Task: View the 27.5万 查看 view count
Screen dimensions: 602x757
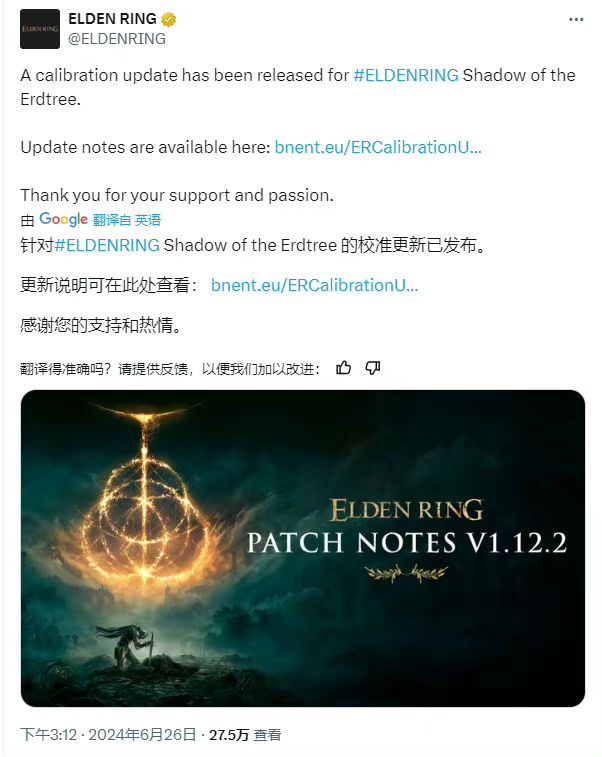Action: (x=245, y=735)
